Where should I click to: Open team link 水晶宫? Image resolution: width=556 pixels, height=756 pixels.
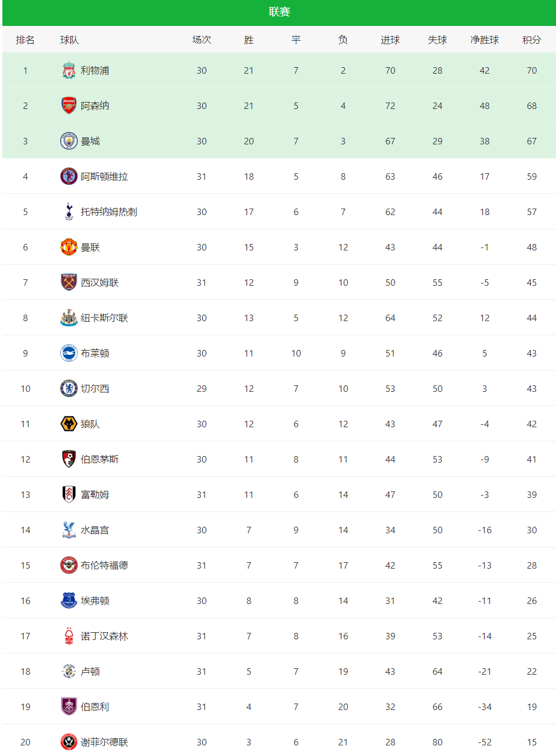[x=95, y=530]
